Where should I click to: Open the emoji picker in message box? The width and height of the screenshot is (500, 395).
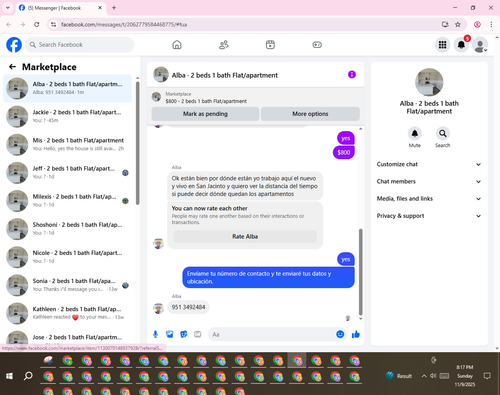click(340, 334)
